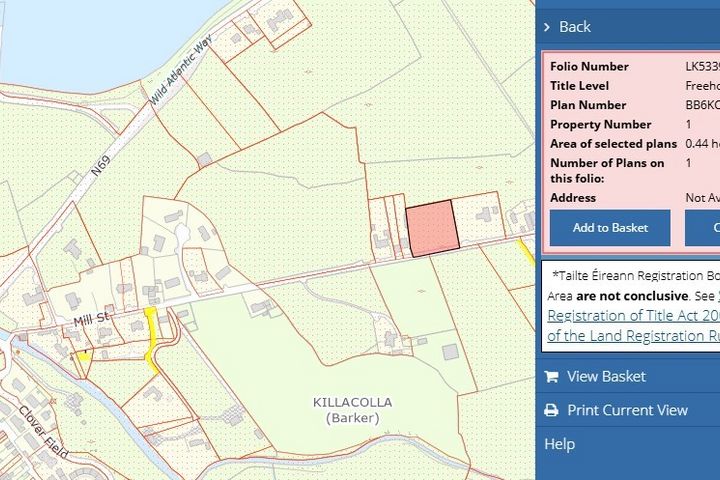The image size is (720, 480).
Task: Add the selected folio to basket
Action: pos(610,228)
